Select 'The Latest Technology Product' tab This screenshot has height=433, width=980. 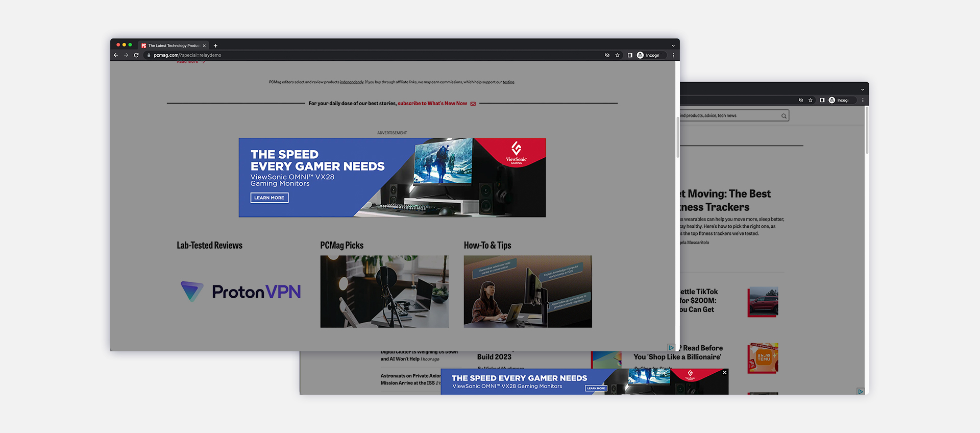[x=174, y=45]
